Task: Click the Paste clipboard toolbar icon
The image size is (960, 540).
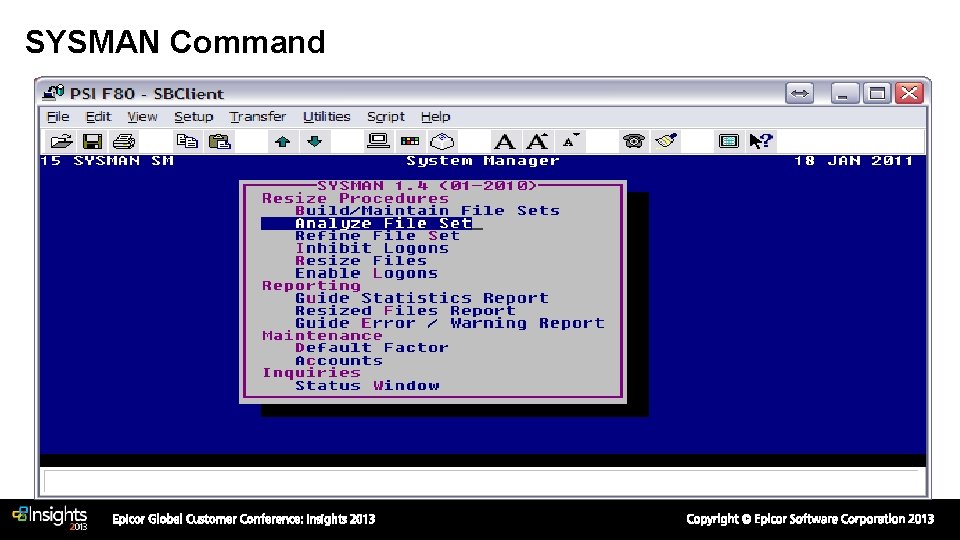Action: point(219,141)
